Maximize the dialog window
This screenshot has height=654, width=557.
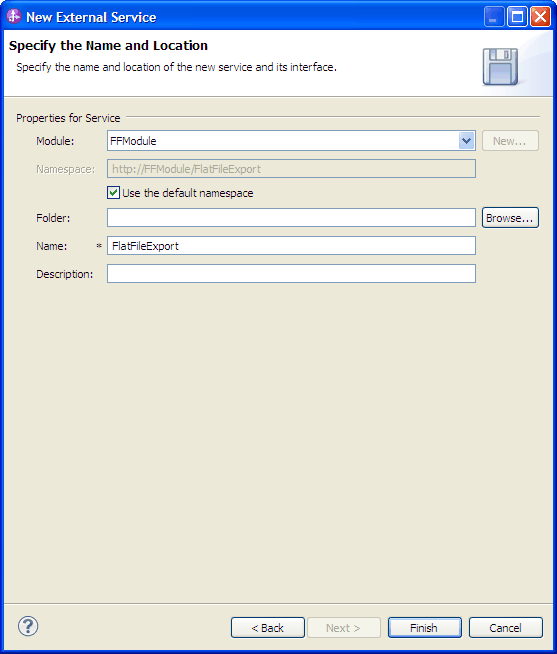(x=517, y=17)
